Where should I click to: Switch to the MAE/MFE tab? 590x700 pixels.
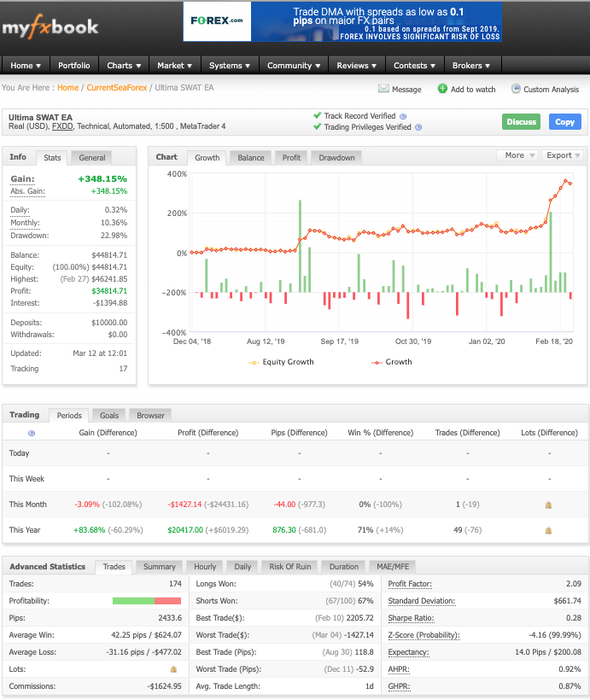pyautogui.click(x=393, y=567)
